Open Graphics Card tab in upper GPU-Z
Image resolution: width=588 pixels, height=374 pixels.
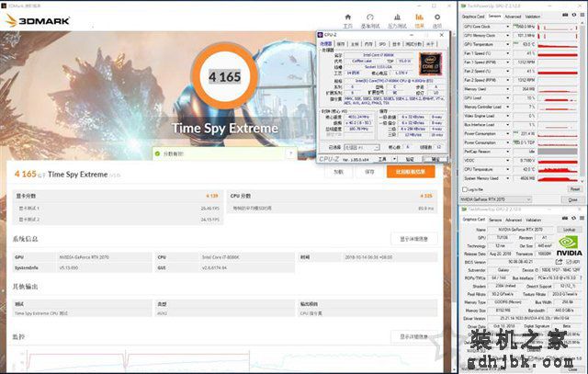click(x=473, y=17)
